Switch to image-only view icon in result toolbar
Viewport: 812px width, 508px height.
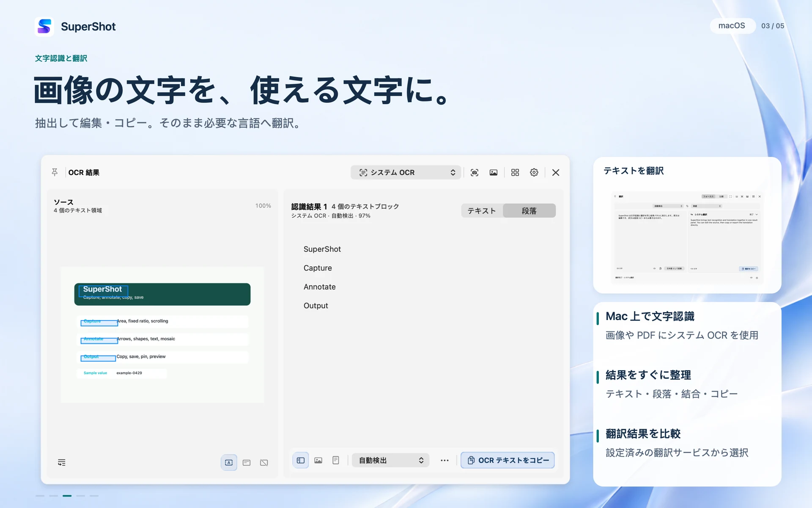tap(318, 460)
